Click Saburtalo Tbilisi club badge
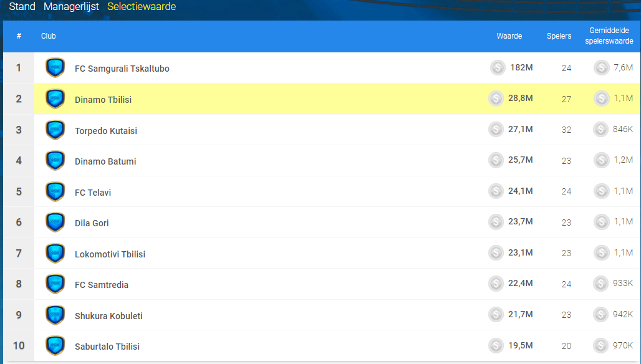Image resolution: width=641 pixels, height=364 pixels. (55, 345)
